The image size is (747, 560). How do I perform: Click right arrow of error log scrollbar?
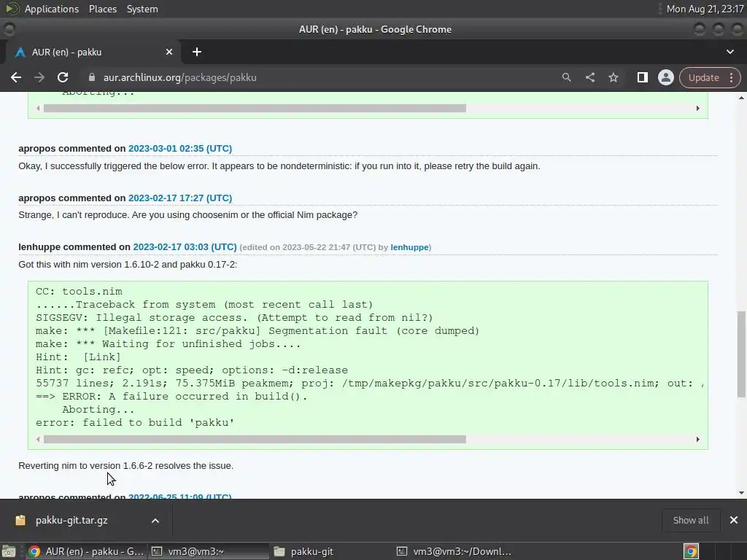698,440
